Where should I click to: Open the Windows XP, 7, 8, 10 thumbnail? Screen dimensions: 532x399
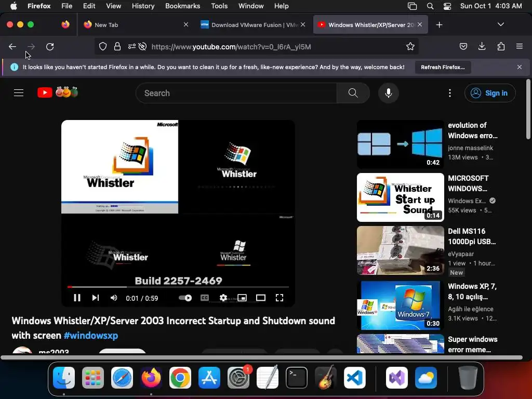pos(401,305)
